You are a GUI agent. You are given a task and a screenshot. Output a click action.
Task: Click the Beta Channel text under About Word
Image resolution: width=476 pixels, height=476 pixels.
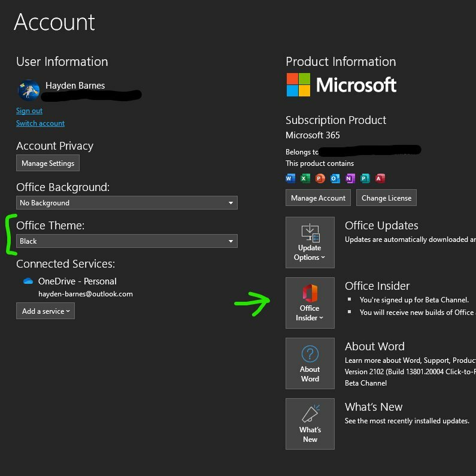point(366,383)
